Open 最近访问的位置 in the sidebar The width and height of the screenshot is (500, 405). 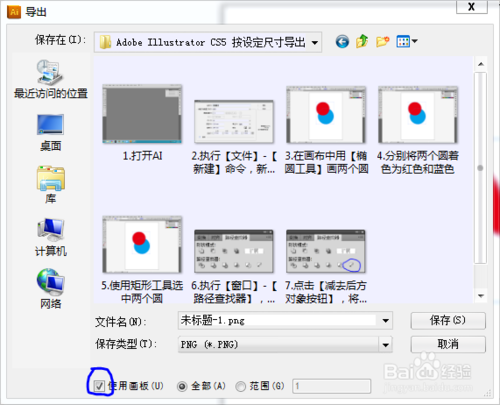tap(51, 79)
